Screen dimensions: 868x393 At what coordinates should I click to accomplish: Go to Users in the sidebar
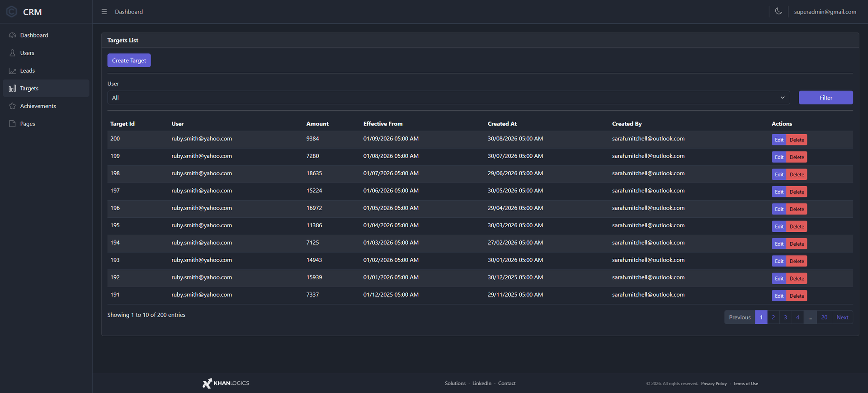(46, 53)
